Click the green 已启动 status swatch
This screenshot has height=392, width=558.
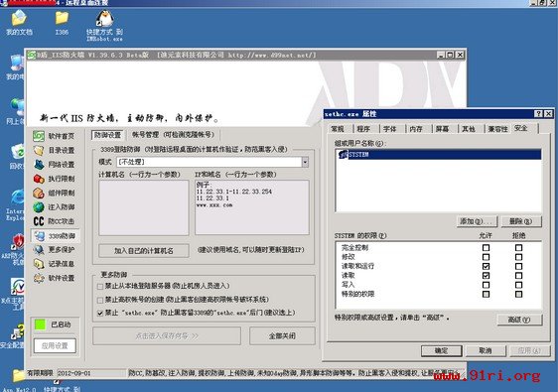[41, 325]
